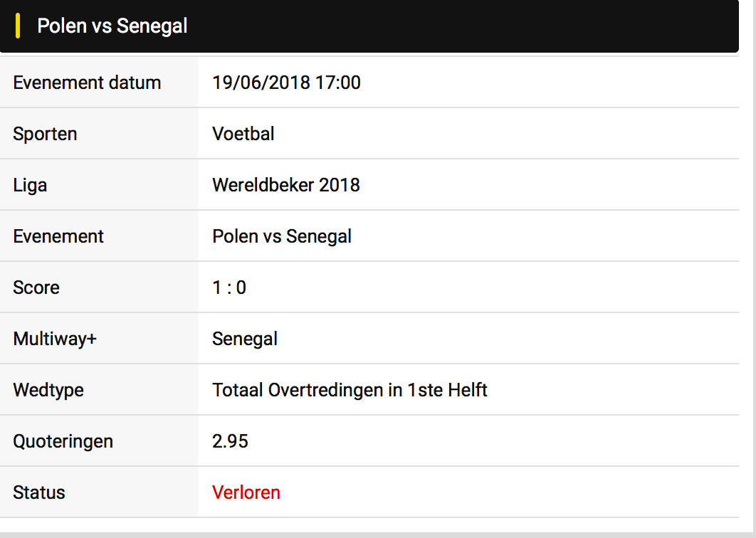Click Totaal Overtredingen in 1ste Helft text
Screen dimensions: 756x538
pyautogui.click(x=350, y=390)
